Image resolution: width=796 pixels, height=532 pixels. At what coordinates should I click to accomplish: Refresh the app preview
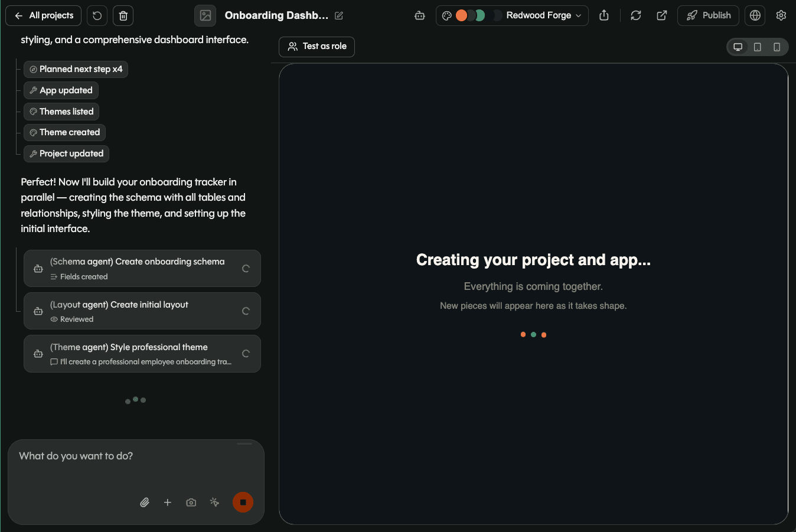636,15
